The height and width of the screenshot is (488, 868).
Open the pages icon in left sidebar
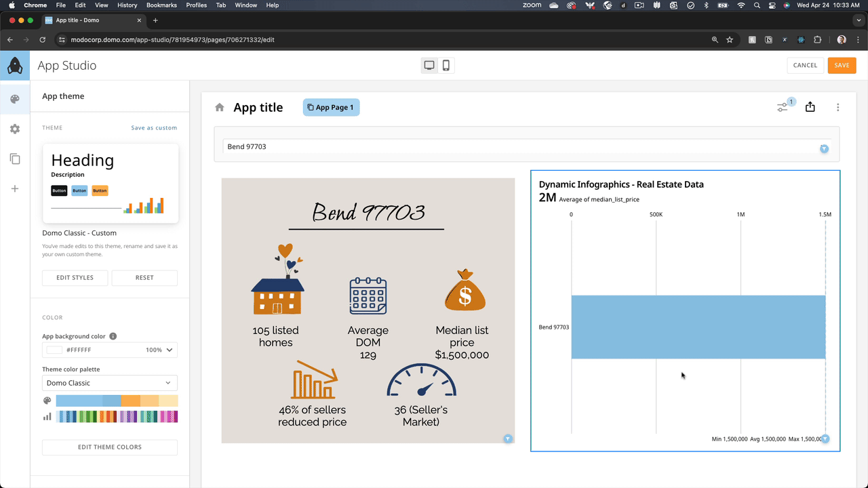(x=15, y=159)
